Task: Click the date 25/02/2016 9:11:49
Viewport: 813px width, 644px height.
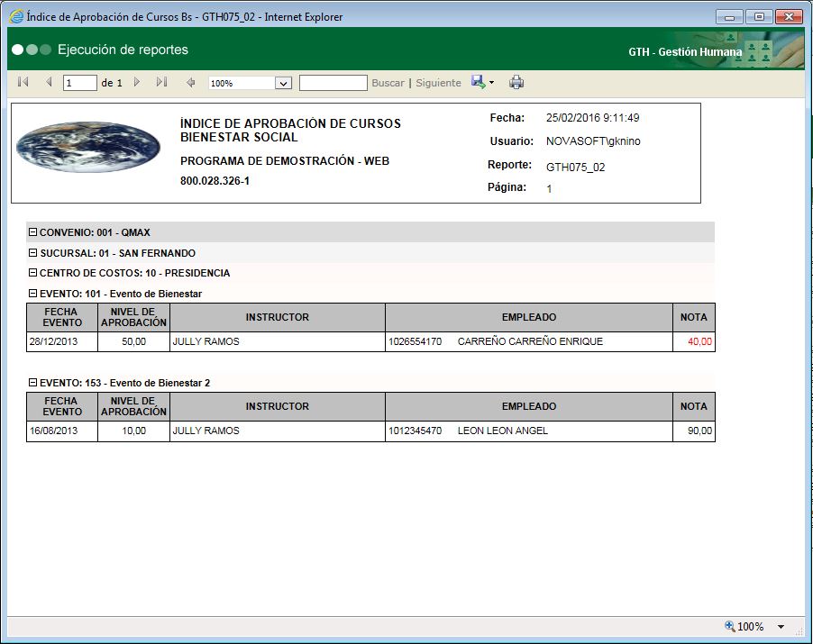Action: [593, 118]
